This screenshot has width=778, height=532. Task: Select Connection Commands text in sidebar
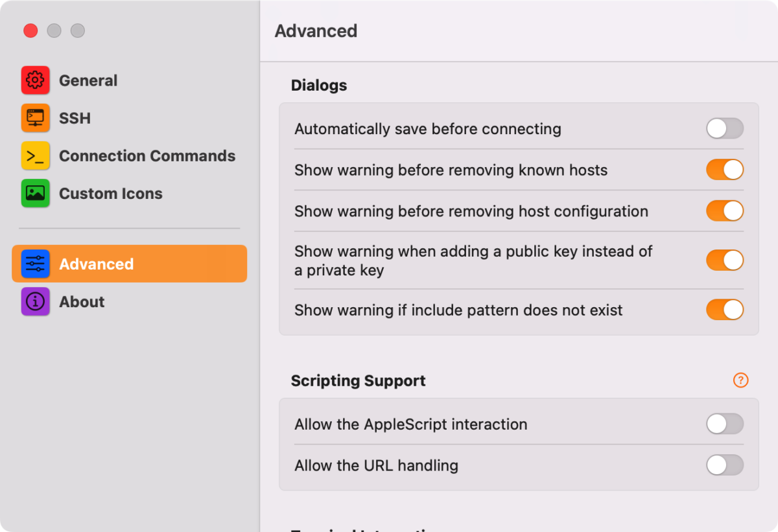(147, 156)
